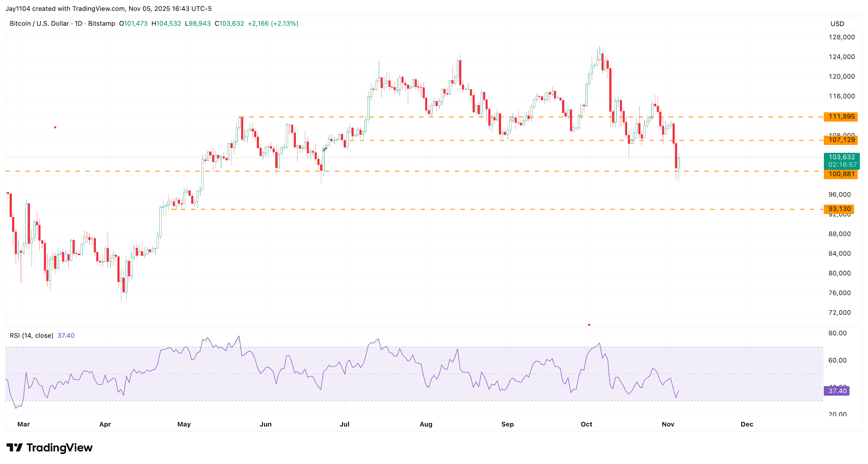
Task: Click the Dec label on time axis
Action: tap(747, 424)
